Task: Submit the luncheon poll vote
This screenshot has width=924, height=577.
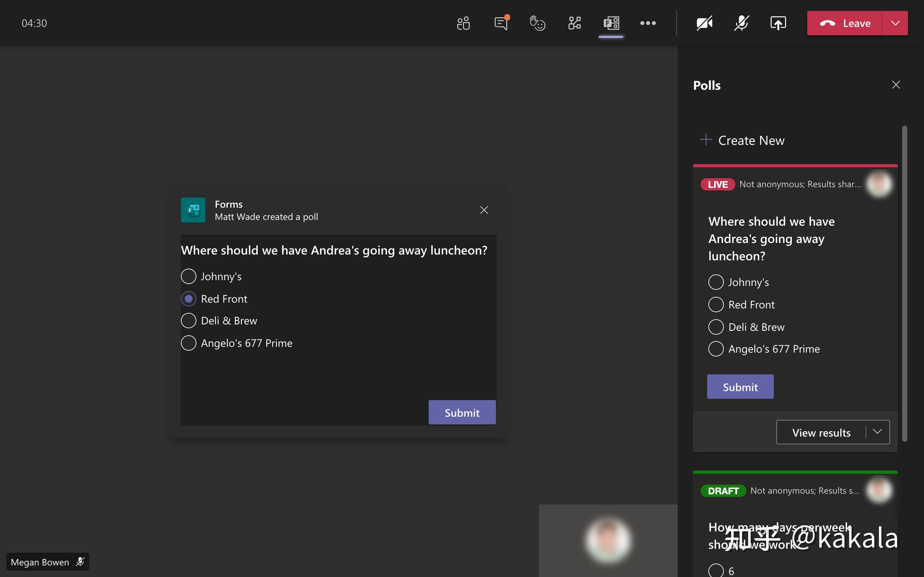Action: coord(462,412)
